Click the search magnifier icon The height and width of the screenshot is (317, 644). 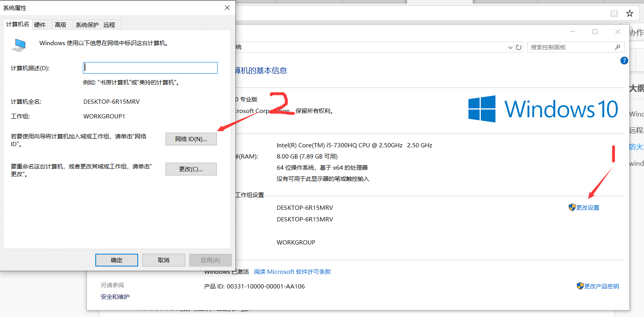[x=618, y=47]
